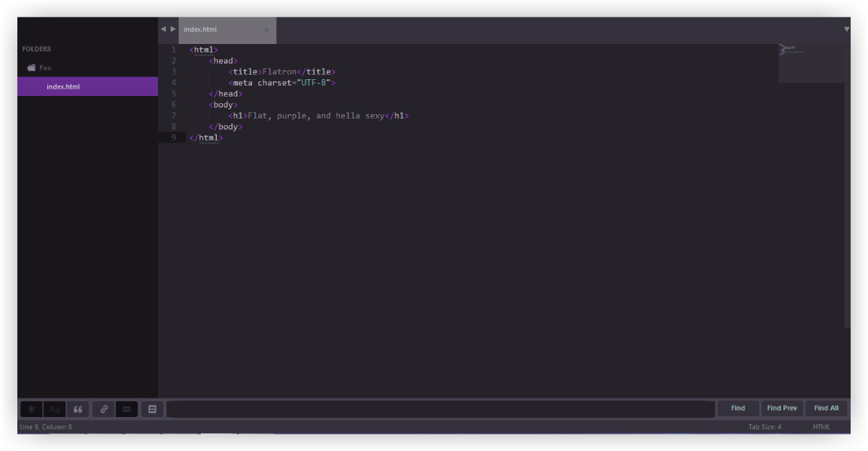Select index.html in the sidebar
This screenshot has height=451, width=868.
click(87, 87)
